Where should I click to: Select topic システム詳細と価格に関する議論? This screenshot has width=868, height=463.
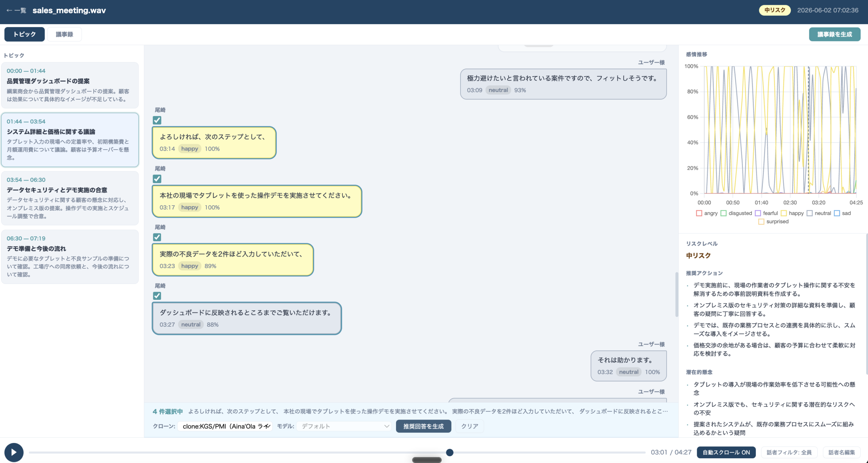point(70,140)
